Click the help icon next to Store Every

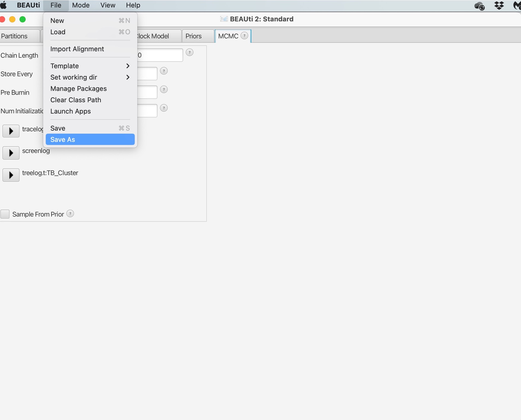click(x=164, y=71)
